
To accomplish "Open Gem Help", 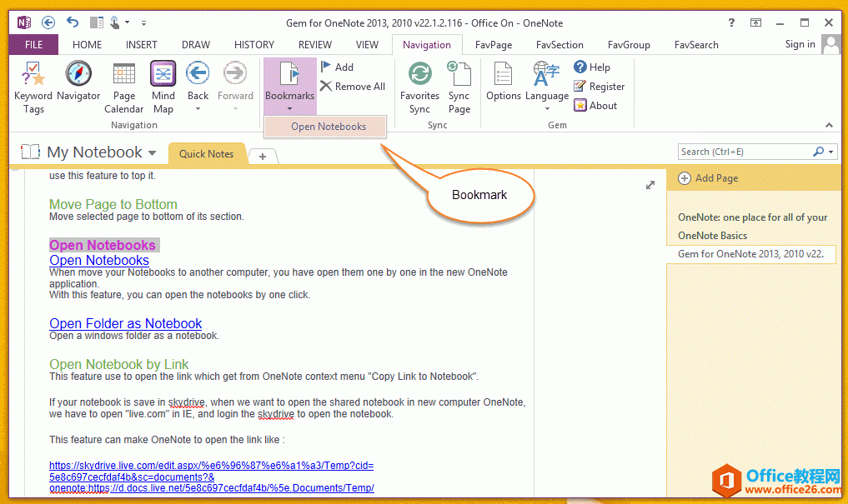I will [x=597, y=67].
